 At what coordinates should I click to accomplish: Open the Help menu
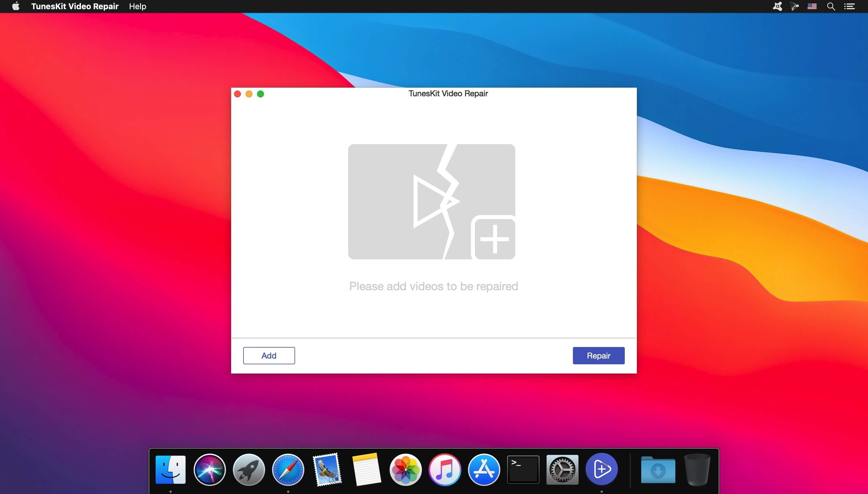[x=137, y=6]
